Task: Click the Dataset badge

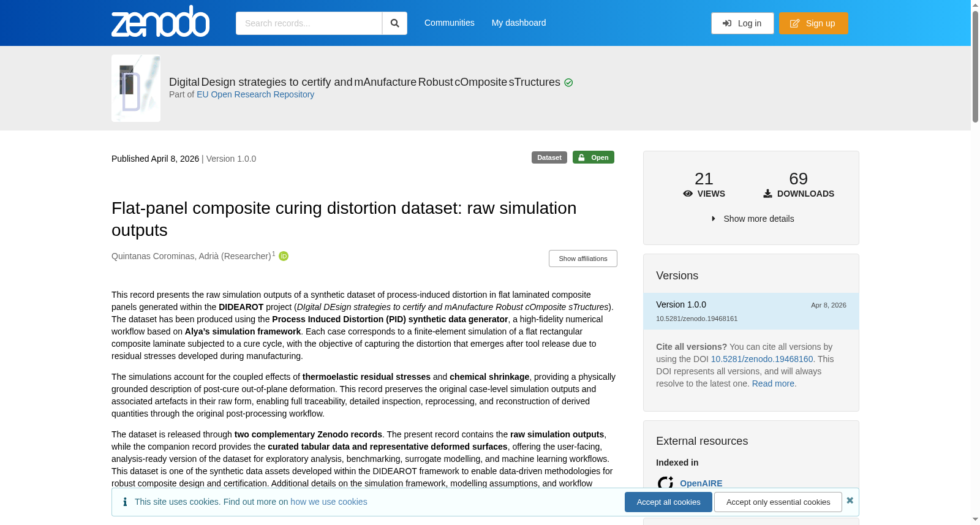Action: point(549,157)
